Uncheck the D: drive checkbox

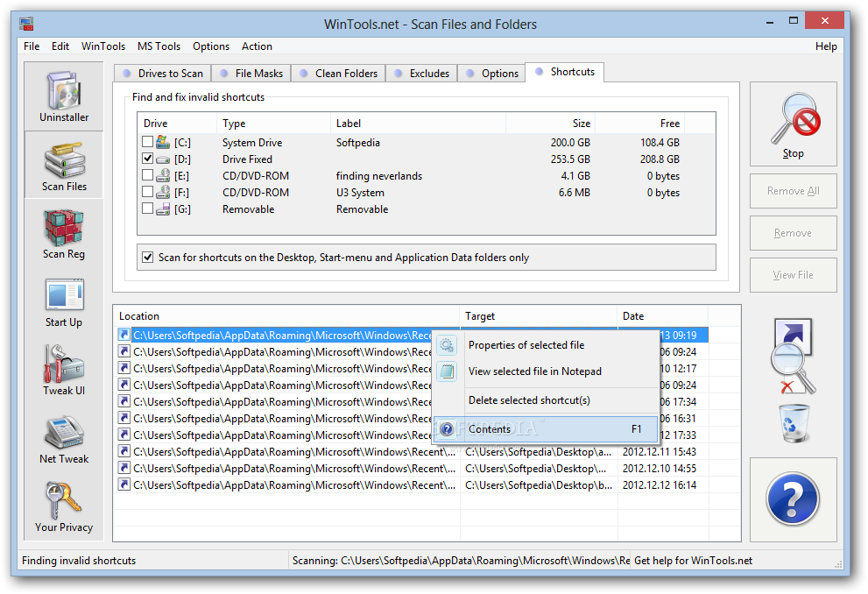point(147,159)
